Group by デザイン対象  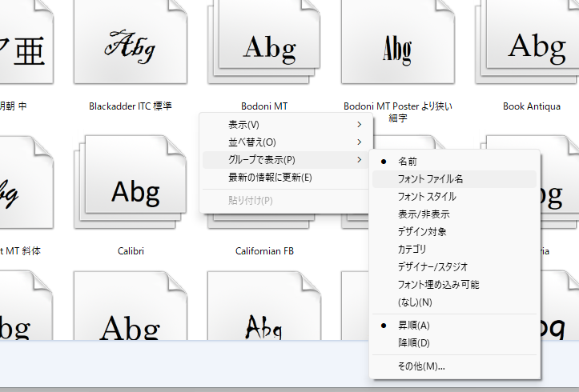(454, 232)
